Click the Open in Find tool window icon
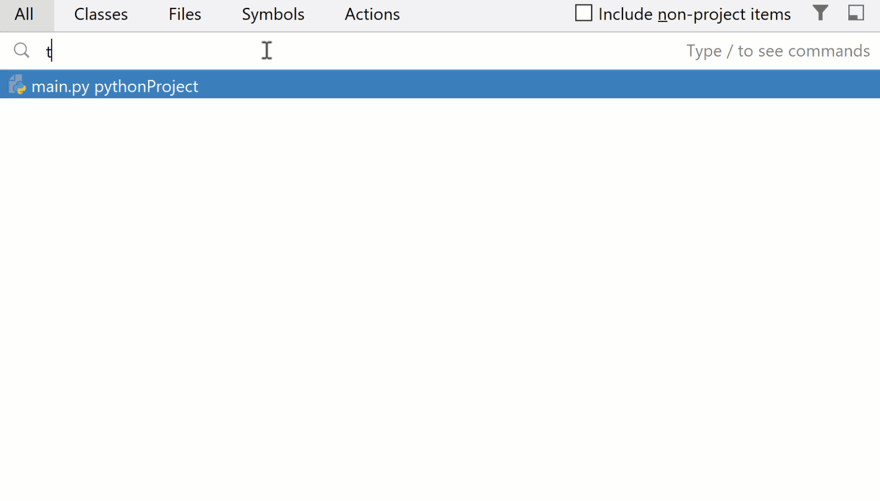The height and width of the screenshot is (501, 880). coord(856,13)
